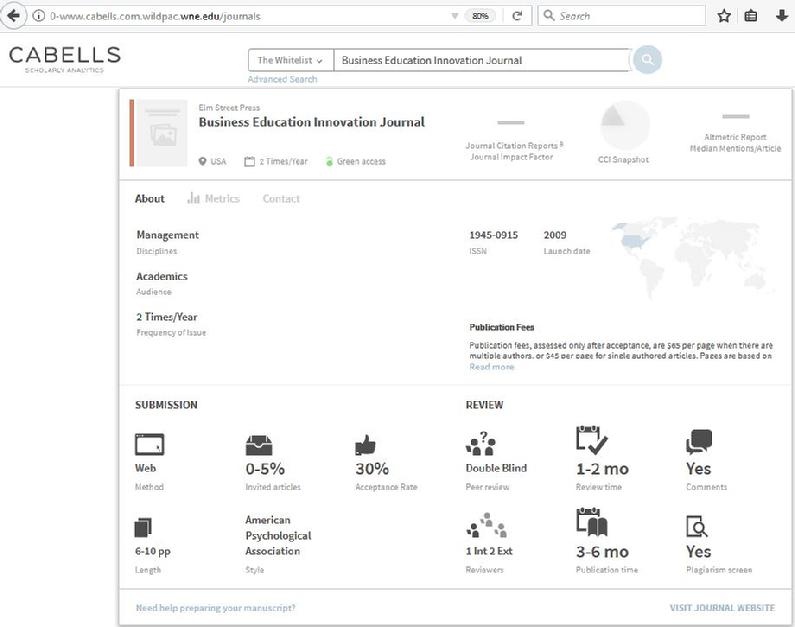Viewport: 795px width, 627px height.
Task: Click the 30% acceptance rate value
Action: point(372,469)
